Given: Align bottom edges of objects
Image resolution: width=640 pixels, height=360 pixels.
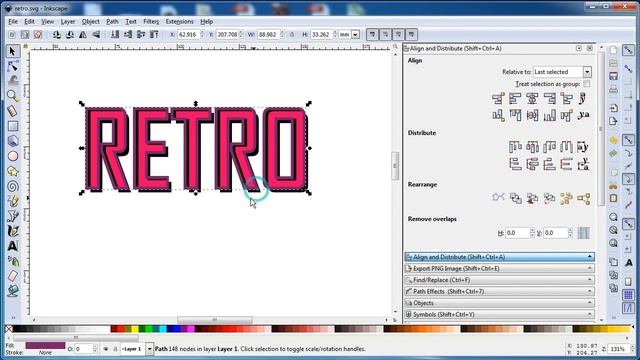Looking at the screenshot, I should (549, 116).
